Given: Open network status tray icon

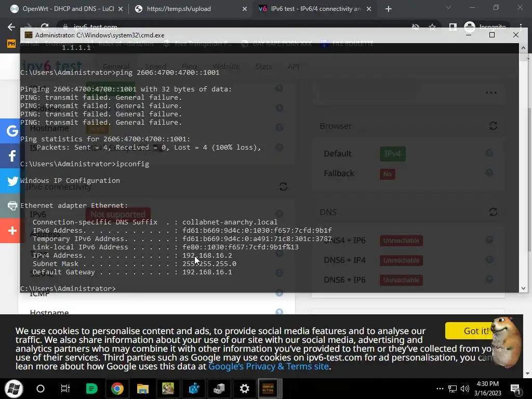Looking at the screenshot, I should pyautogui.click(x=453, y=389).
